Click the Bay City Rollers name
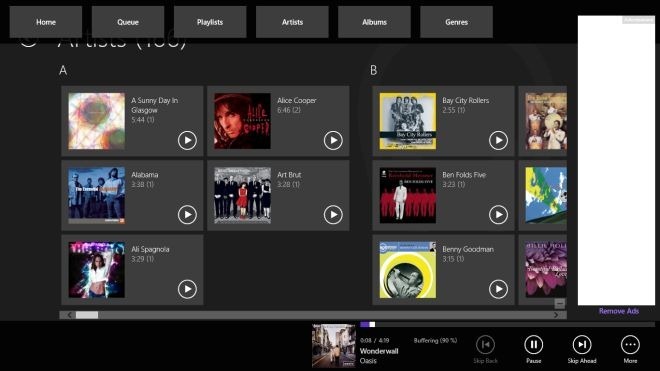This screenshot has width=660, height=371. 466,100
